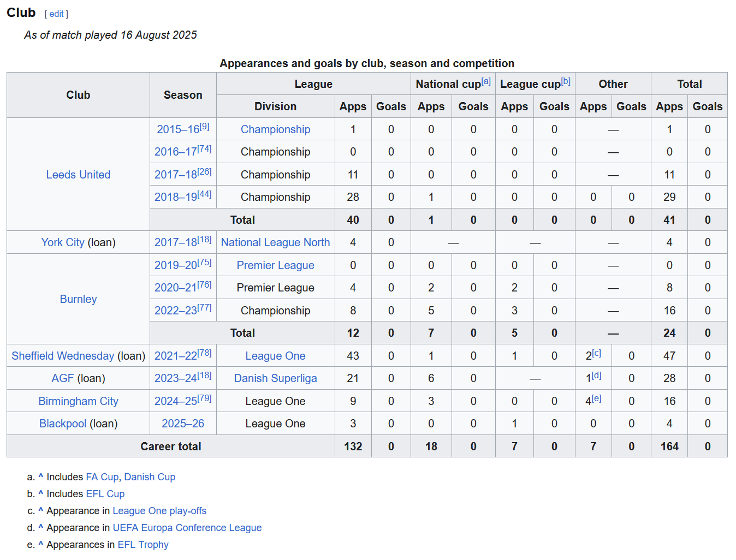Viewport: 736px width, 560px height.
Task: Click the 'Division' column header
Action: click(275, 106)
